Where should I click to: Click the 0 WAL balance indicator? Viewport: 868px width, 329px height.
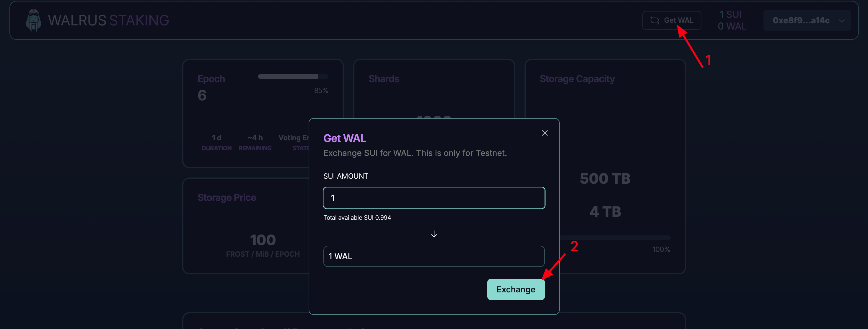click(732, 26)
